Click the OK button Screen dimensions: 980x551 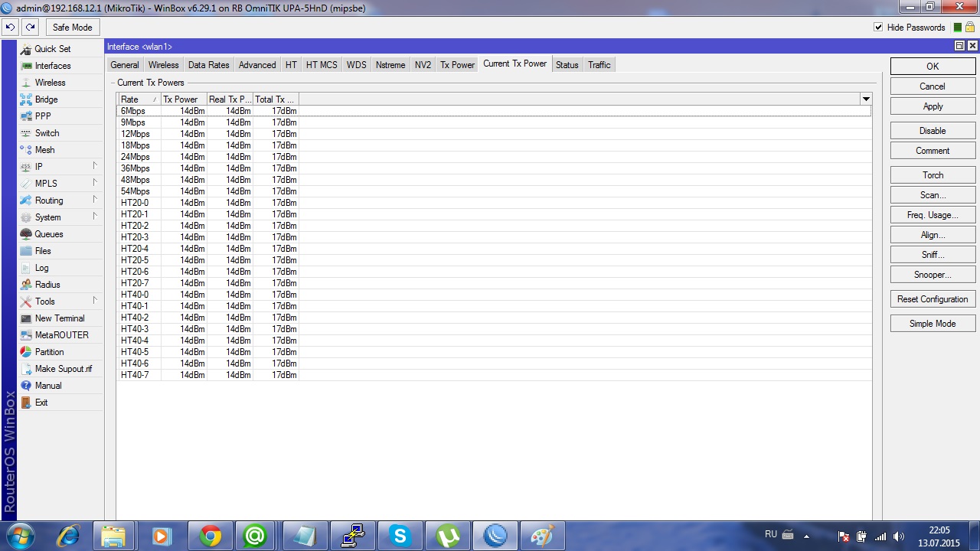(x=933, y=67)
